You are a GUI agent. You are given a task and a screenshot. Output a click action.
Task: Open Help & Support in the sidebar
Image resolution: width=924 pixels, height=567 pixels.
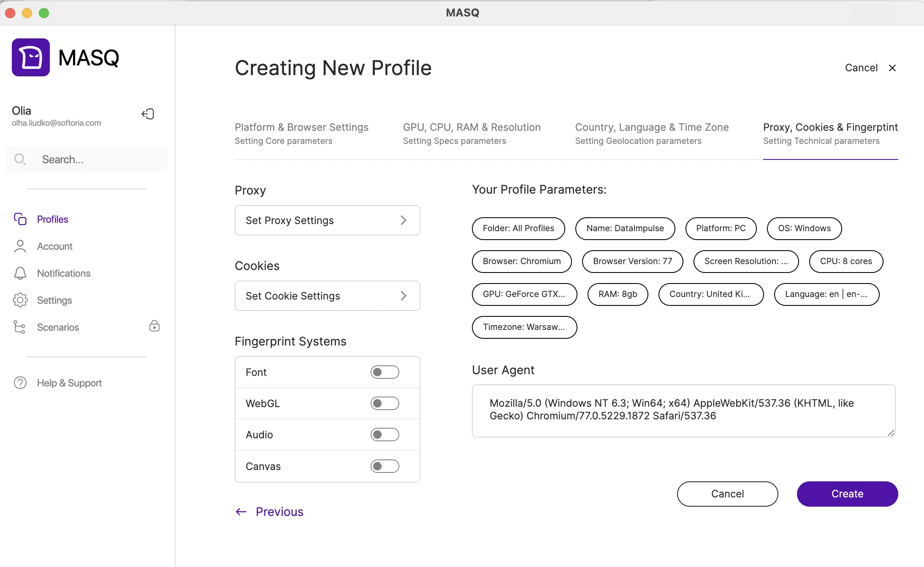(69, 383)
